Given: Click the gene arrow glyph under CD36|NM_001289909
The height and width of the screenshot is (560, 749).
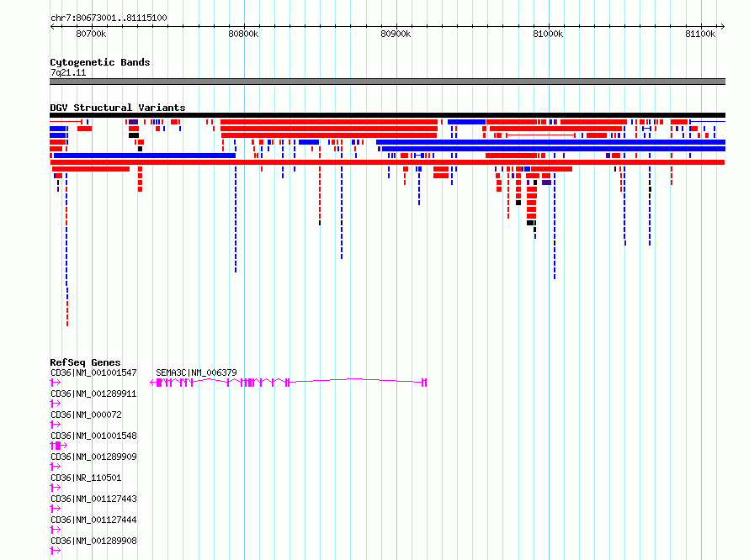Looking at the screenshot, I should pos(56,467).
